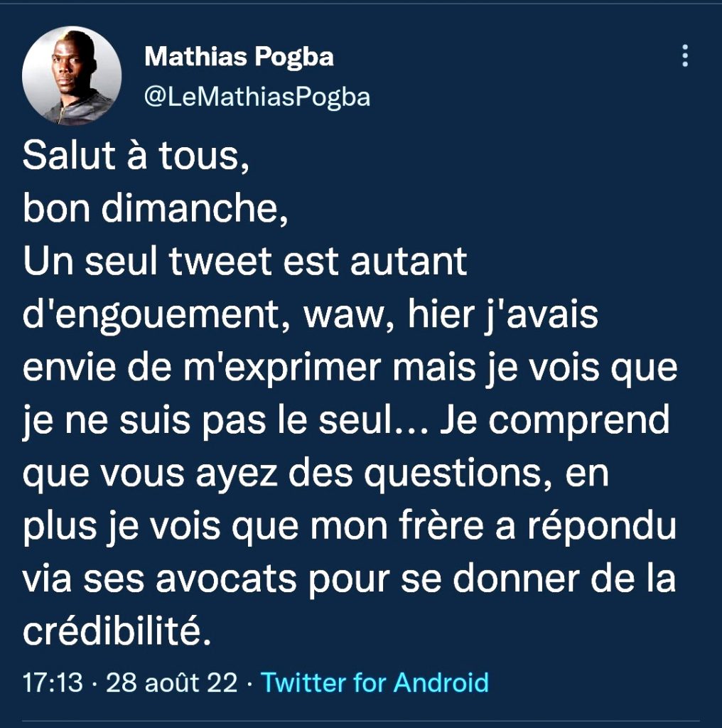Open the Twitter for Android source link
This screenshot has height=728, width=722.
(375, 682)
